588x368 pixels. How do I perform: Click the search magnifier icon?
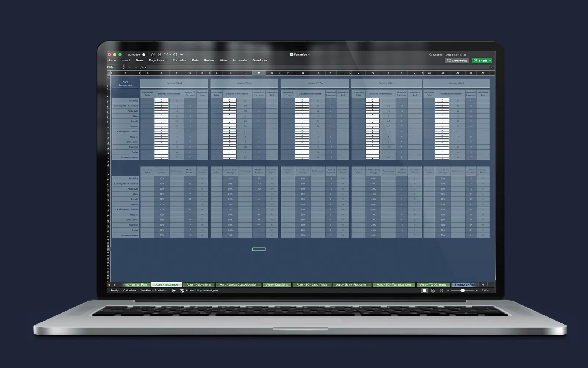[430, 55]
